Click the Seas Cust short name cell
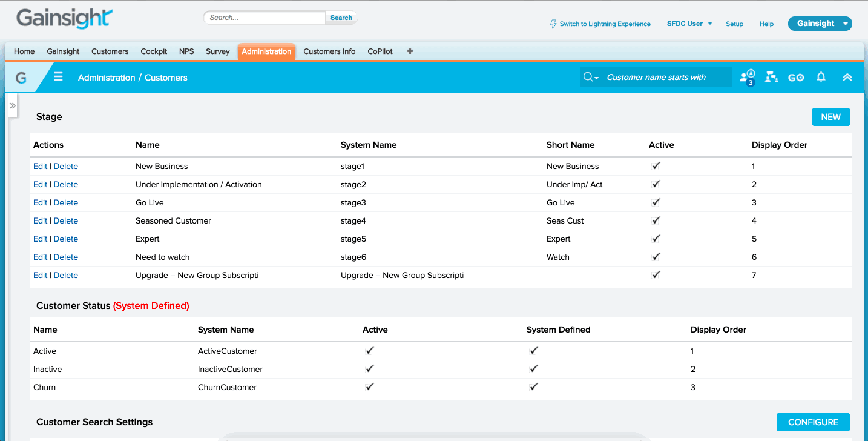Image resolution: width=868 pixels, height=441 pixels. click(565, 220)
